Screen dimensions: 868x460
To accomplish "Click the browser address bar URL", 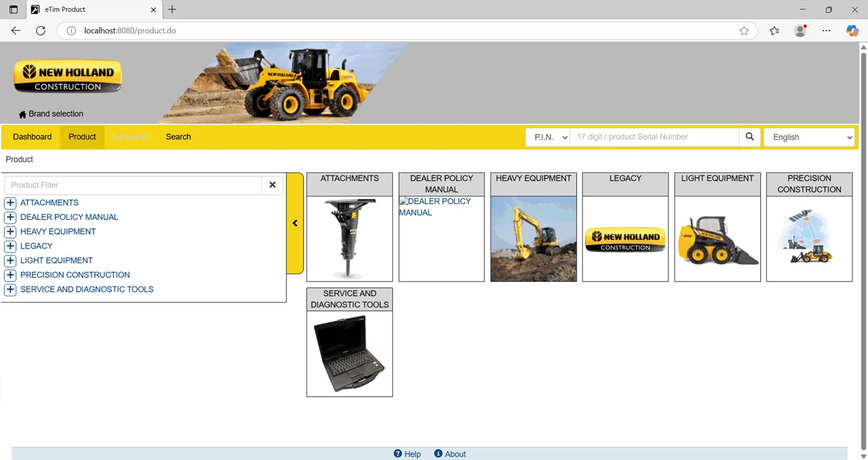I will [130, 30].
